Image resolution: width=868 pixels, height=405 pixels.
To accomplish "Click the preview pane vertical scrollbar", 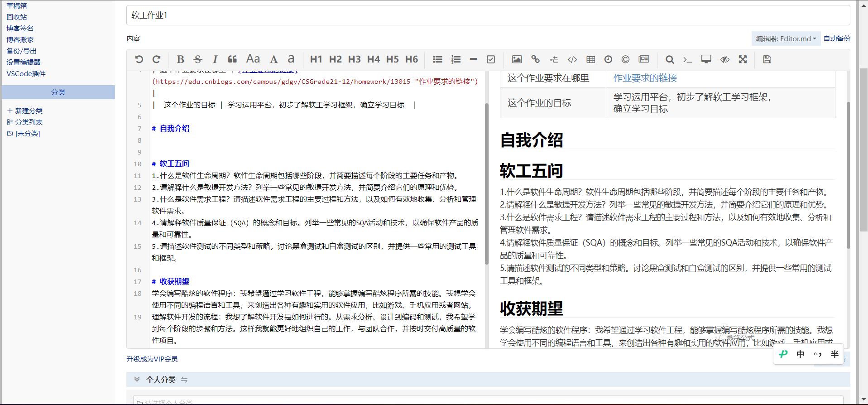I will (x=848, y=175).
